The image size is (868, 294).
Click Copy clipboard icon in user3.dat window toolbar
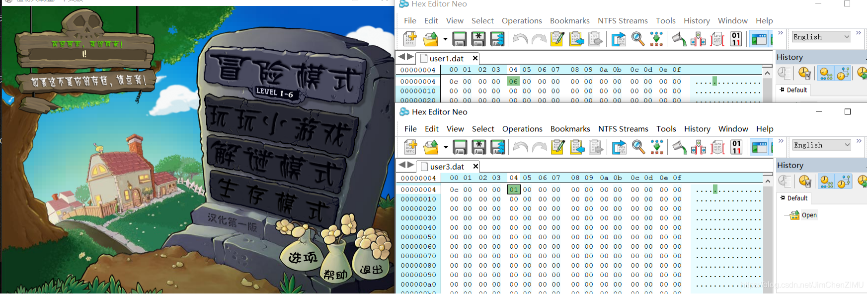[577, 147]
